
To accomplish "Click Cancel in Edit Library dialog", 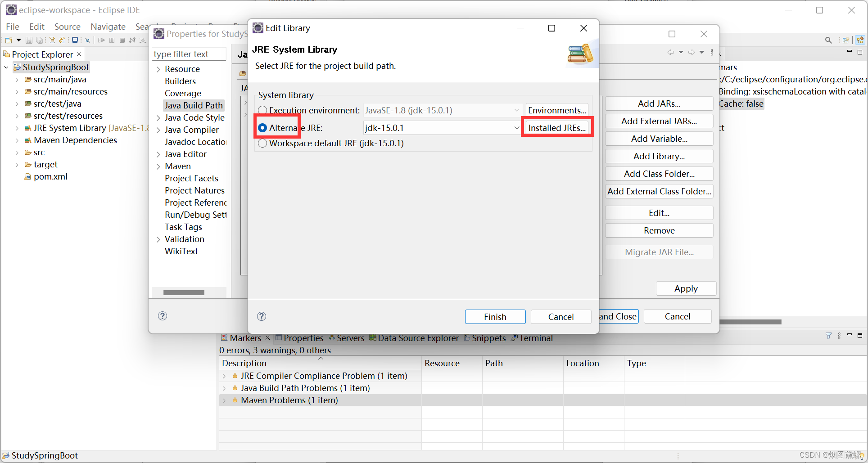I will [561, 317].
